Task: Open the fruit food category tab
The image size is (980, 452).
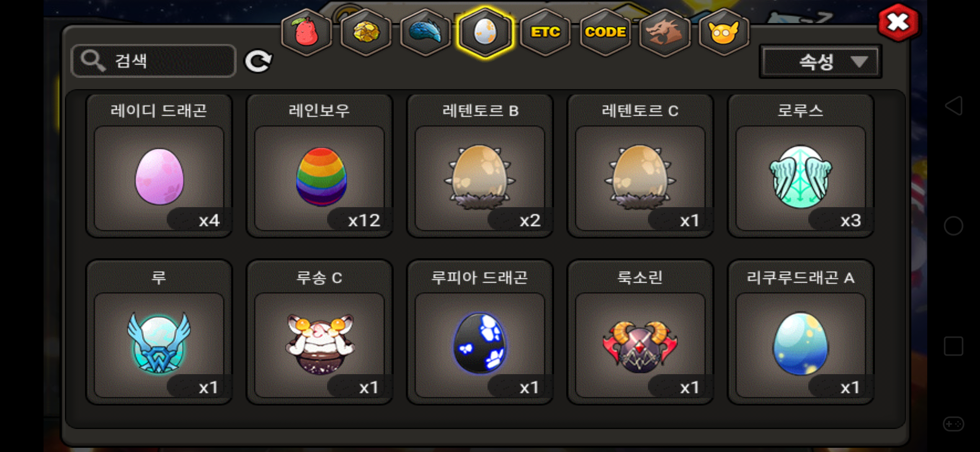Action: 307,33
